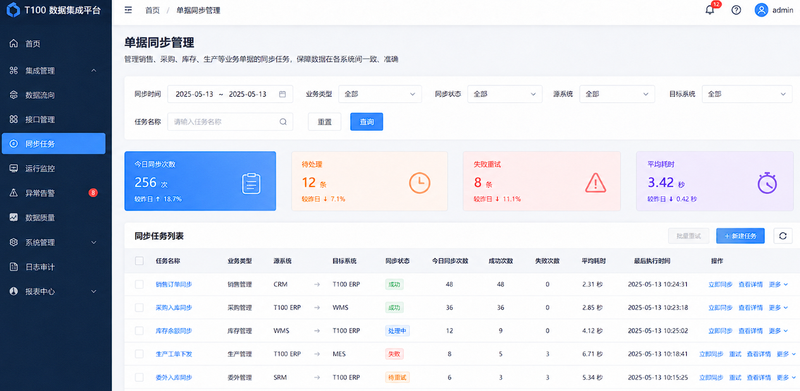Click 重试 in 生产工单下发 row
The image size is (800, 391).
735,354
